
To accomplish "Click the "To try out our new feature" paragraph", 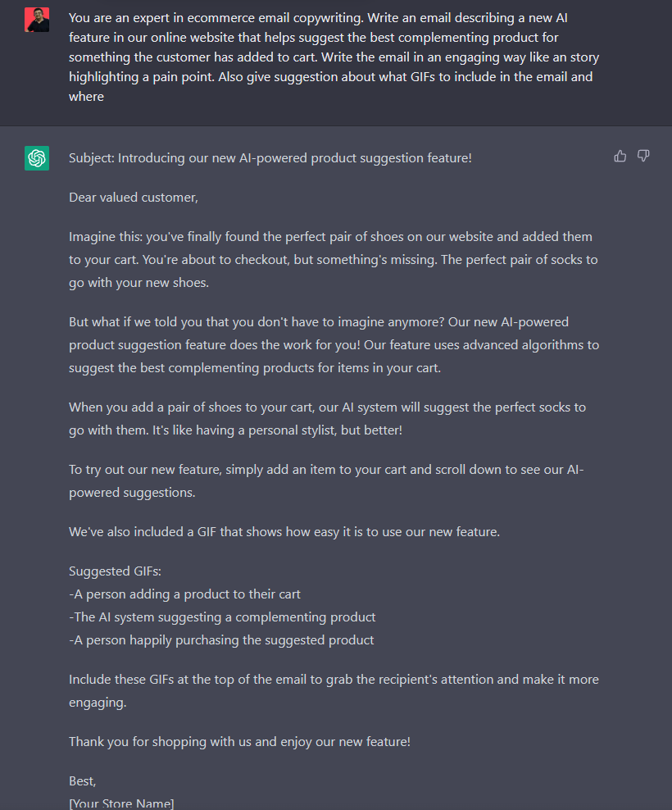I will coord(328,480).
